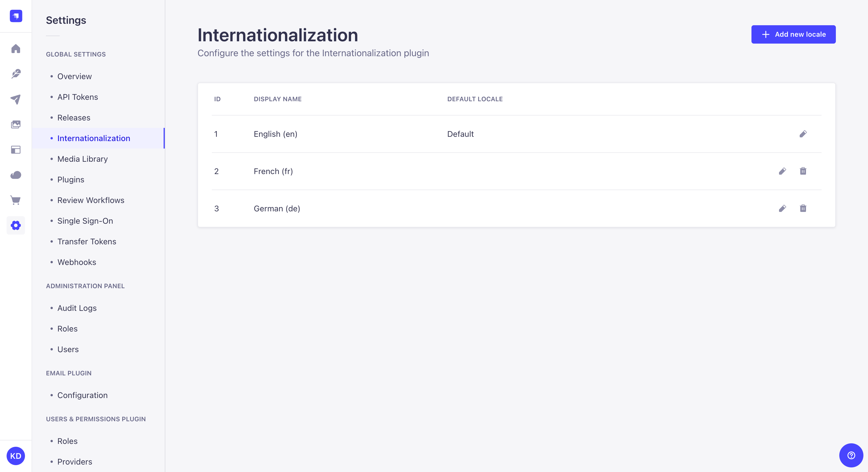Open Media Library icon in left rail

16,124
